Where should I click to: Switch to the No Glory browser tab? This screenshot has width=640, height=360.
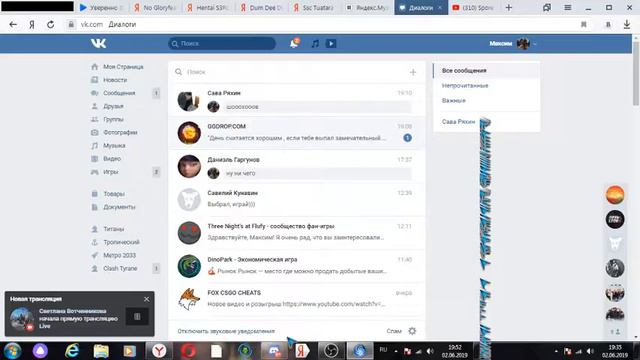tap(156, 7)
